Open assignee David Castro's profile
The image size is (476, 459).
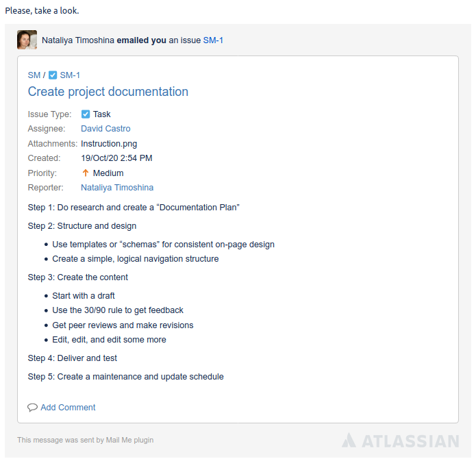pyautogui.click(x=105, y=129)
